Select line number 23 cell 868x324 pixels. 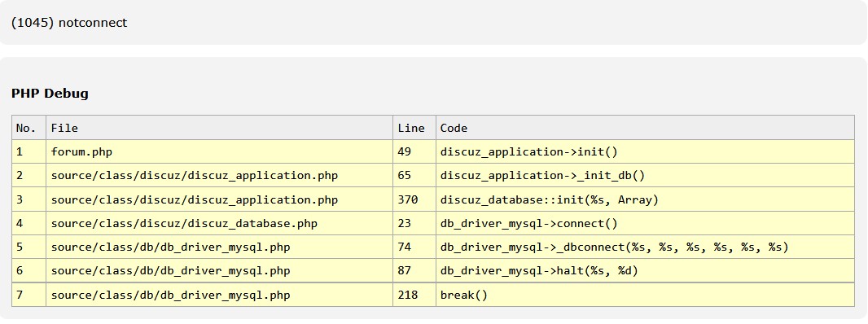click(414, 223)
